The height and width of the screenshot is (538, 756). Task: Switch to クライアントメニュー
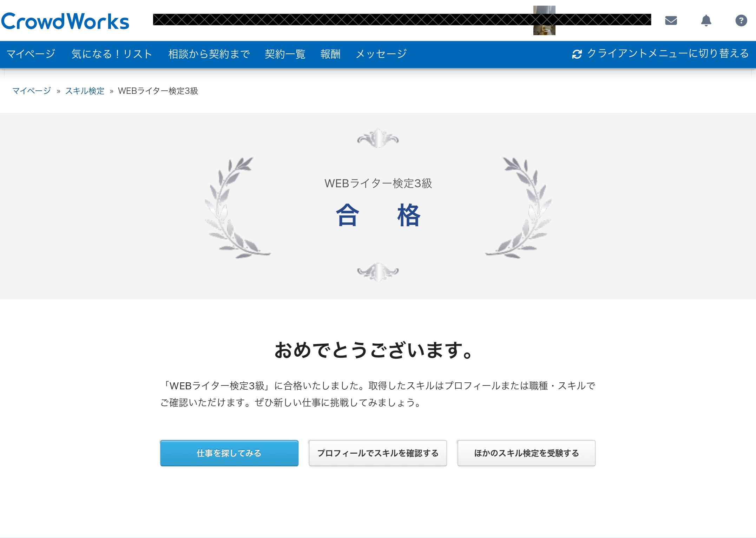point(668,53)
